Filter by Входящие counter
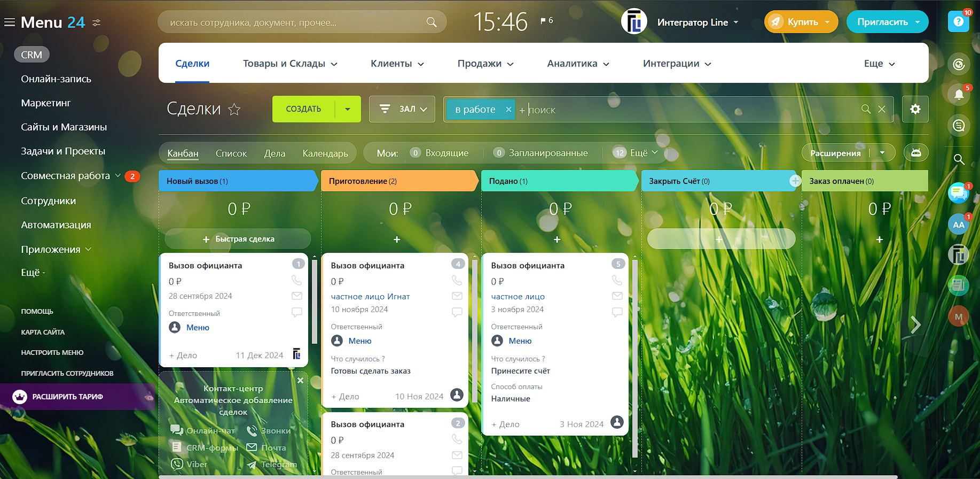 [439, 153]
